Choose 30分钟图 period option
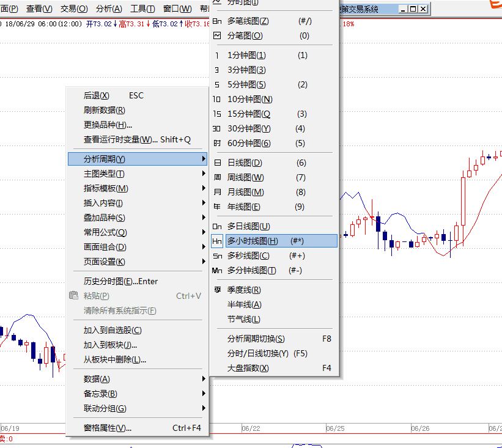 point(249,129)
